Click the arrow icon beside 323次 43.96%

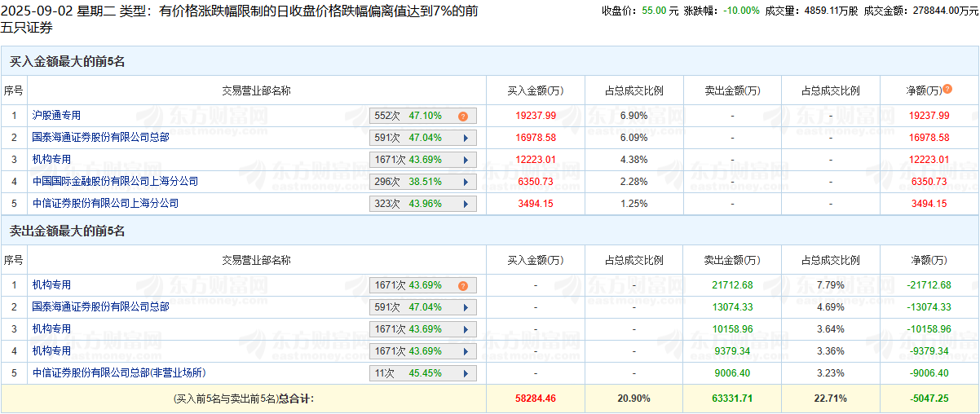click(x=466, y=205)
